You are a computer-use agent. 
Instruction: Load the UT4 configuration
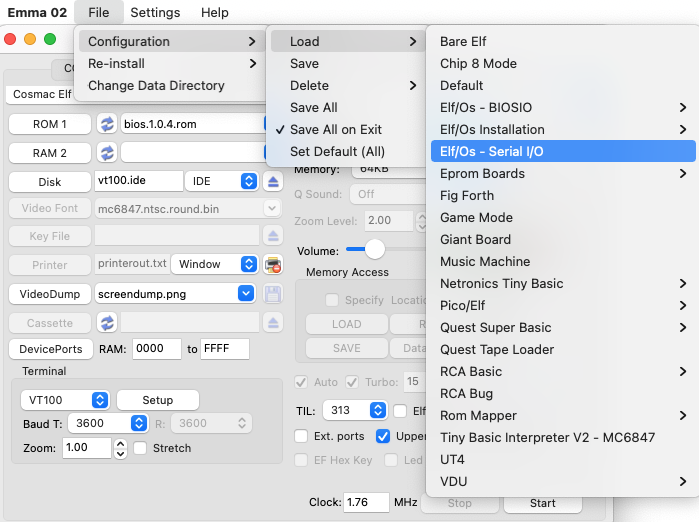[x=563, y=460]
